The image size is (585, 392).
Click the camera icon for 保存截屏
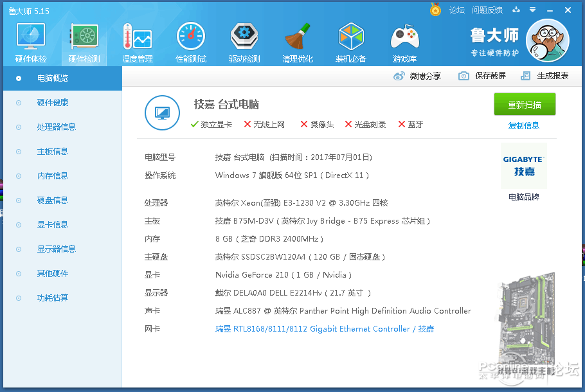tap(464, 76)
